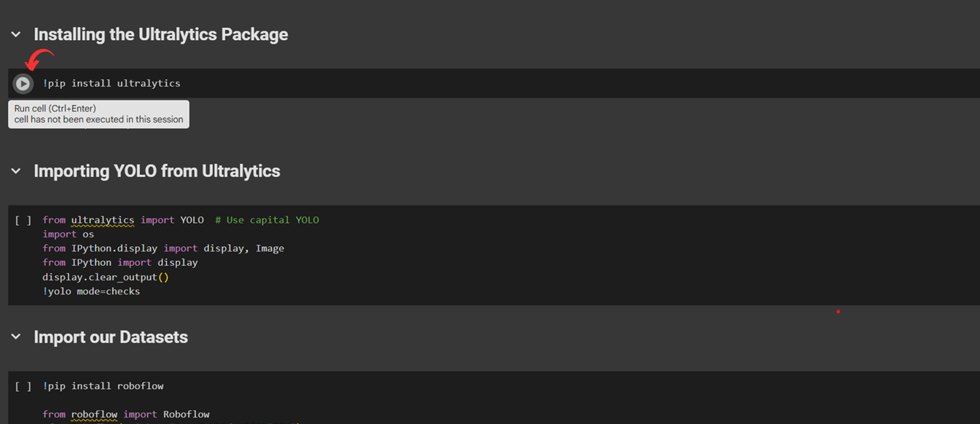980x424 pixels.
Task: Click the '!yolo mode=checks' line
Action: [x=91, y=291]
